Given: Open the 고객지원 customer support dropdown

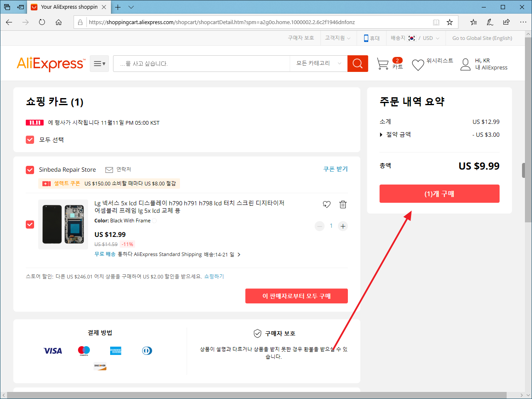Looking at the screenshot, I should coord(337,38).
